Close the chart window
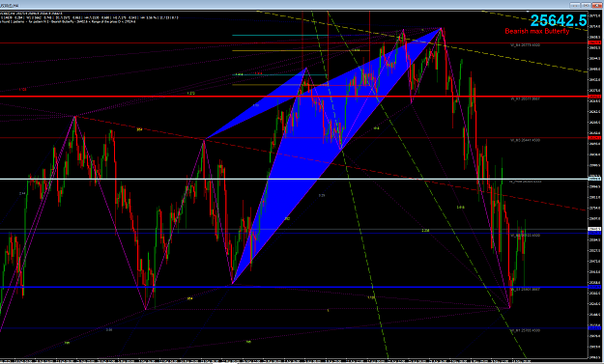Screen dimensions: 604x364 click(596, 5)
